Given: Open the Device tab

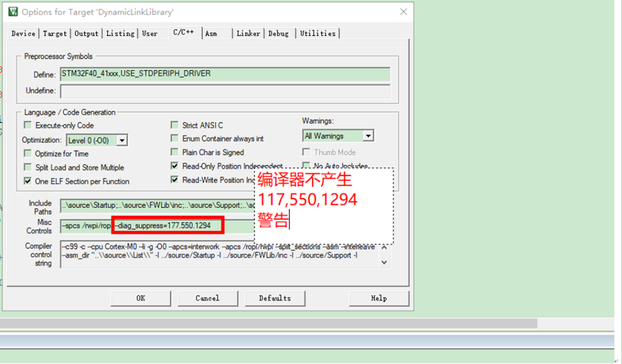Looking at the screenshot, I should 23,33.
